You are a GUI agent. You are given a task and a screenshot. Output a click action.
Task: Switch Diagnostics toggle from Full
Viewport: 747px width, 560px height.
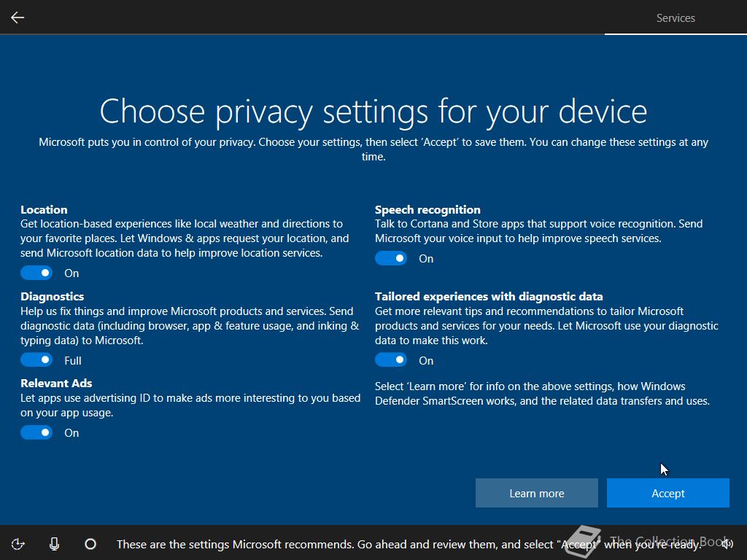36,360
